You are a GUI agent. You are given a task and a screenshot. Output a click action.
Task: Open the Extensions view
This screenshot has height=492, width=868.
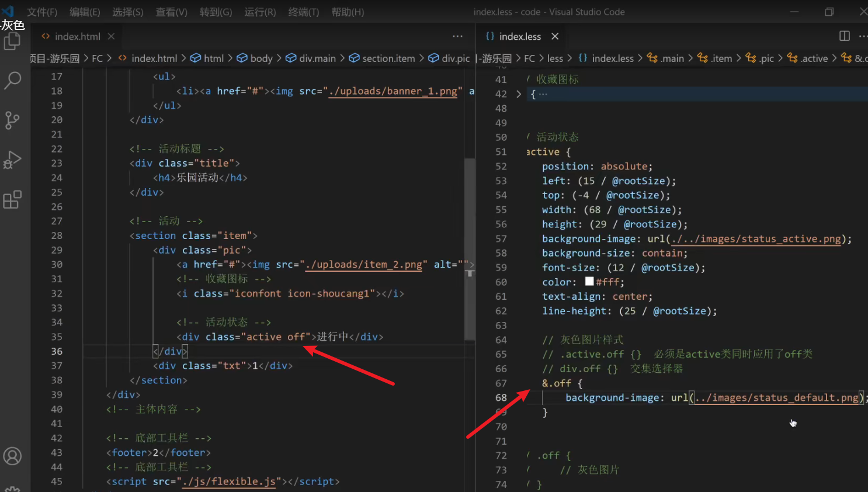pos(12,200)
